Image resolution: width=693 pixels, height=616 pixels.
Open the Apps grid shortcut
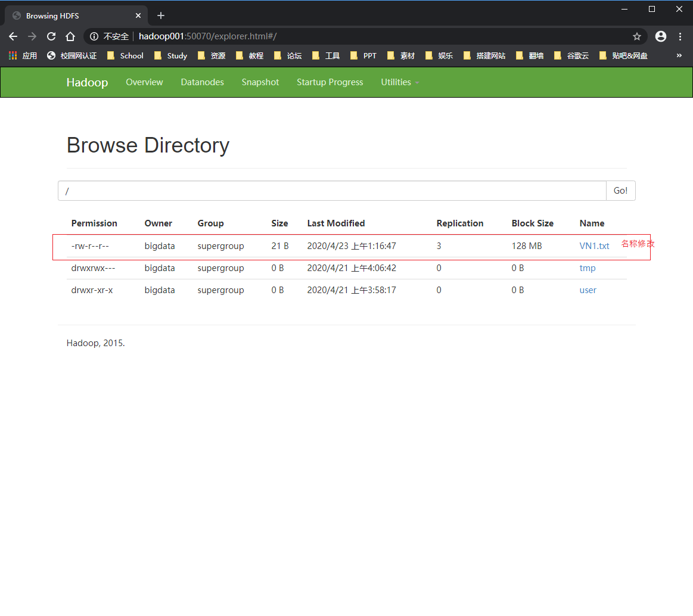click(x=23, y=55)
